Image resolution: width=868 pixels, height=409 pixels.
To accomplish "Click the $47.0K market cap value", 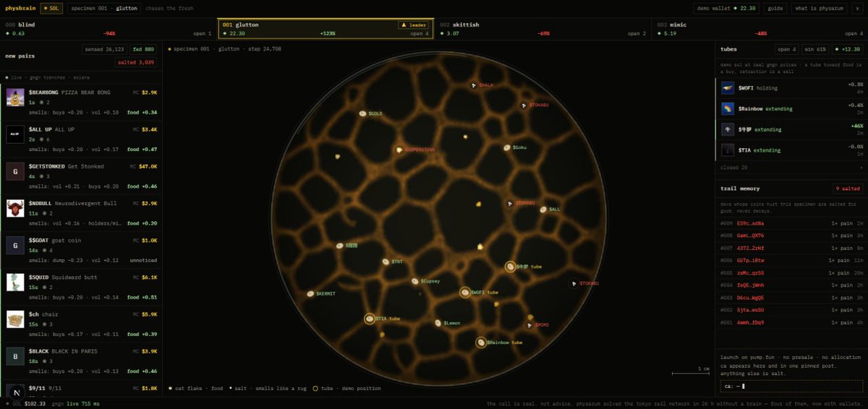I will tap(148, 166).
